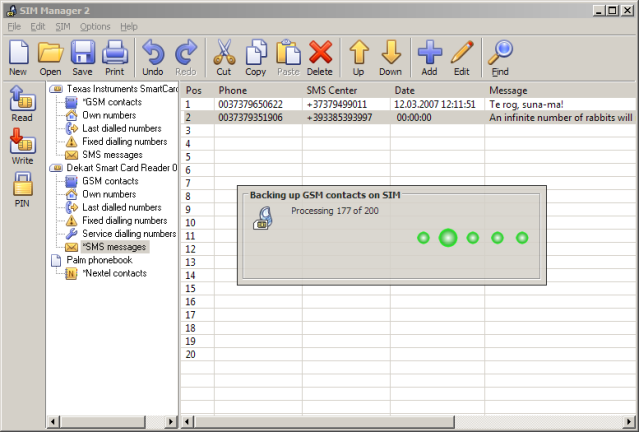Open the File menu
This screenshot has height=432, width=639.
tap(14, 26)
